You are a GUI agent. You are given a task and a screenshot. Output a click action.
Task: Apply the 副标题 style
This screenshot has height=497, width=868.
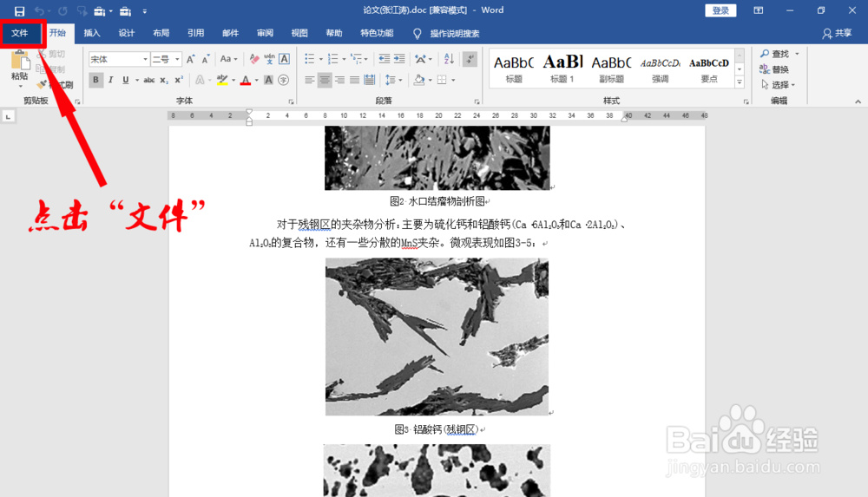point(611,68)
